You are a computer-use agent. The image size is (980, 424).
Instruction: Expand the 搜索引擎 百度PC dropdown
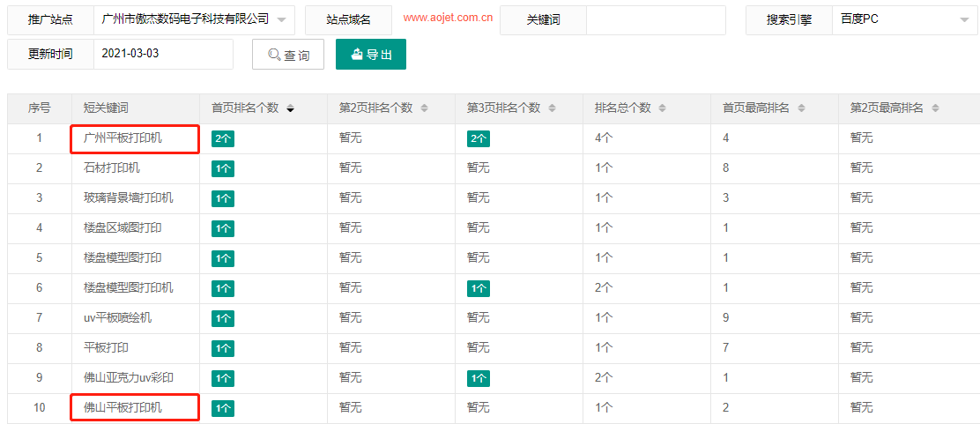[904, 19]
